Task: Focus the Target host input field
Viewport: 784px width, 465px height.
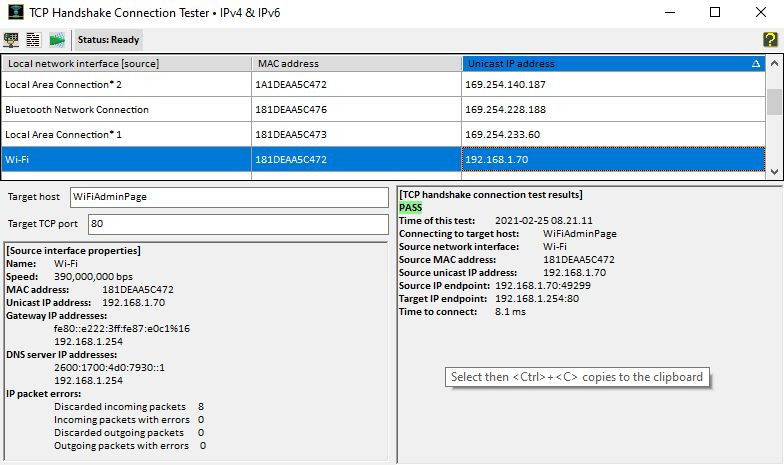Action: (230, 197)
